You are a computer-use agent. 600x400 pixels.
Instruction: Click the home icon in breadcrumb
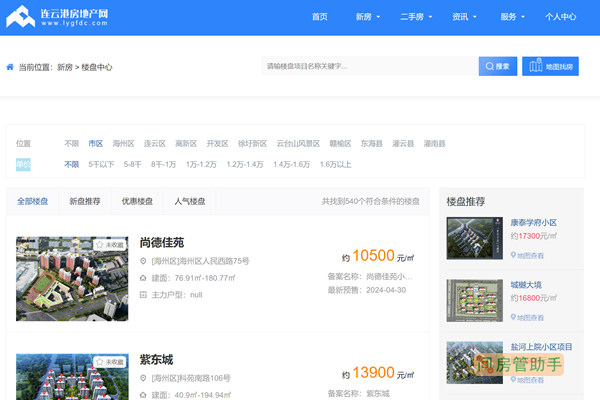pos(10,67)
